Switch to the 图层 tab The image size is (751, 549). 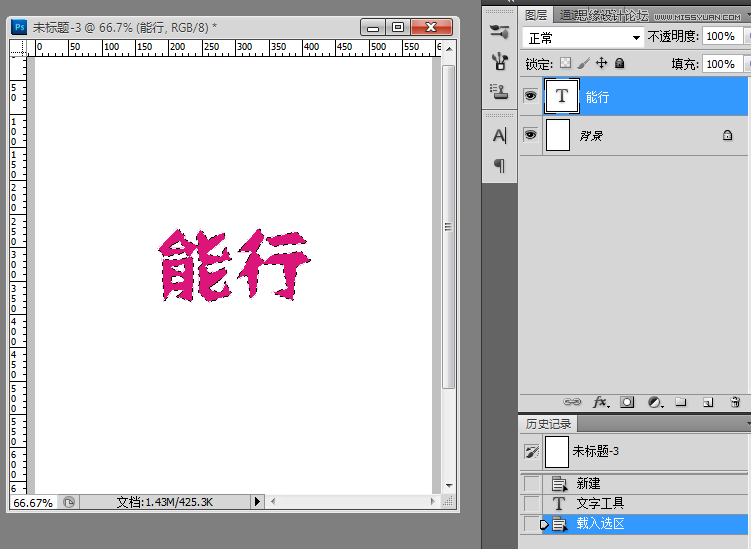pyautogui.click(x=536, y=14)
